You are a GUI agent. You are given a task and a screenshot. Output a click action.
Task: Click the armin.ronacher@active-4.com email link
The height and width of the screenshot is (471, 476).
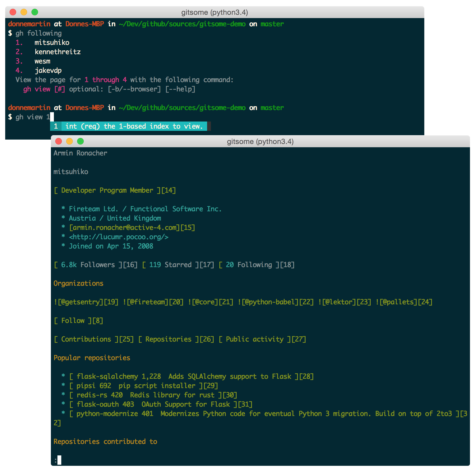coord(132,227)
